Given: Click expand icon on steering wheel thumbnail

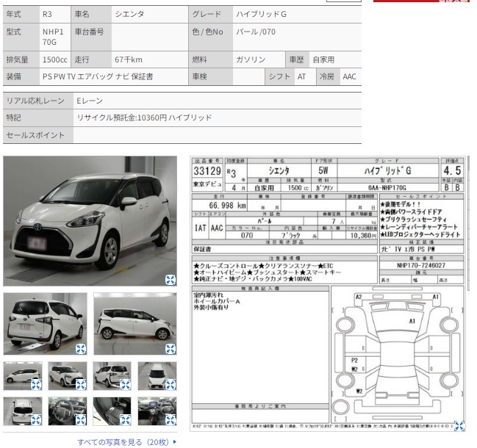Looking at the screenshot, I should click(81, 420).
